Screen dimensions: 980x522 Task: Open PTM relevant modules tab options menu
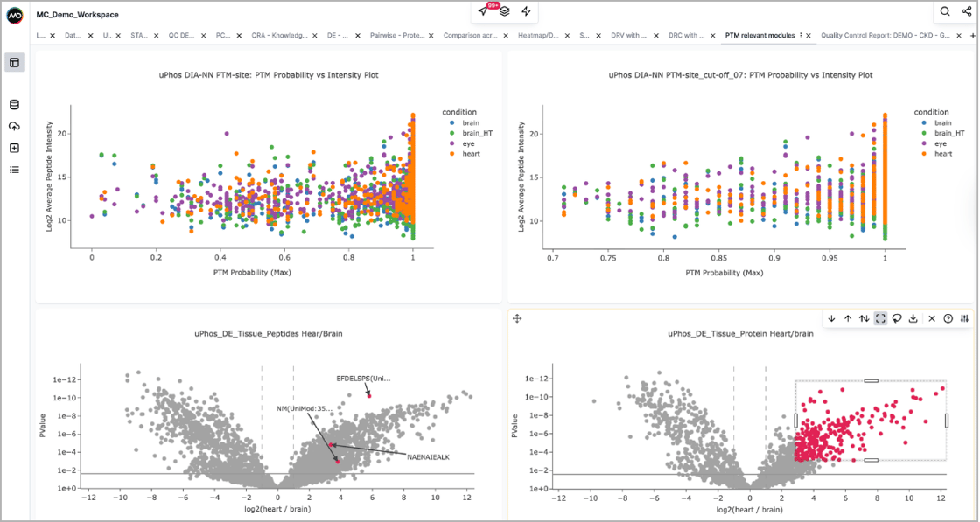click(x=801, y=36)
